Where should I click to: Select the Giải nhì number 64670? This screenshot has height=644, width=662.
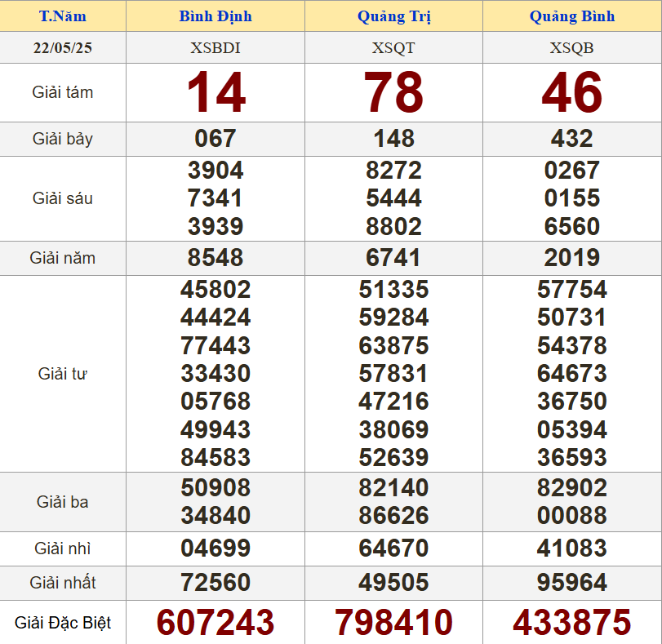(x=393, y=549)
